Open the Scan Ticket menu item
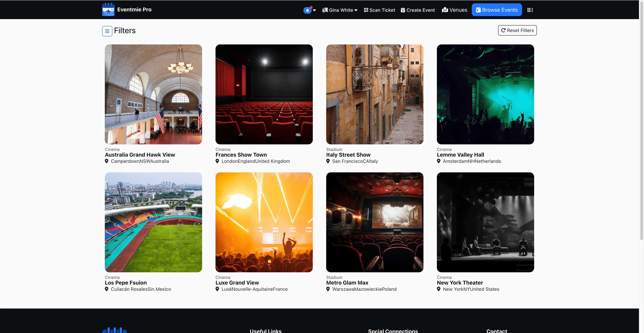Image resolution: width=644 pixels, height=333 pixels. point(380,10)
